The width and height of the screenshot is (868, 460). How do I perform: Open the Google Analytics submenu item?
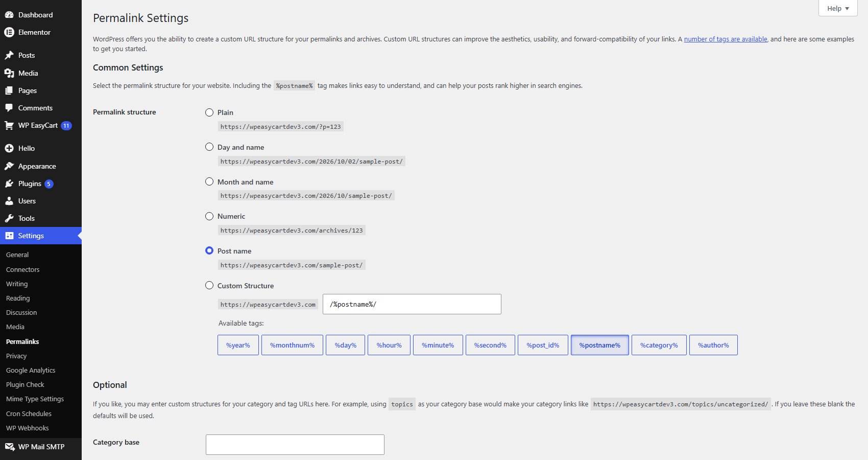[x=31, y=370]
